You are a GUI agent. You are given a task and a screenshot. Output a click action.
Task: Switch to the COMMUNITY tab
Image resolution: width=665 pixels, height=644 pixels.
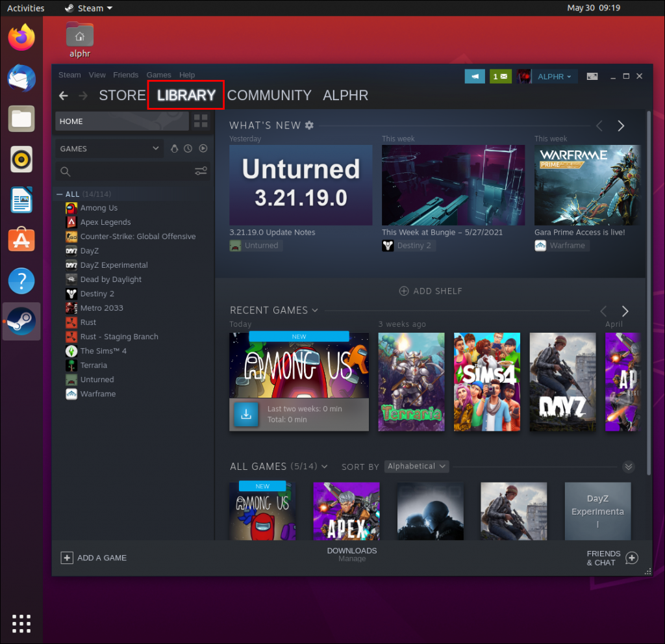(269, 95)
